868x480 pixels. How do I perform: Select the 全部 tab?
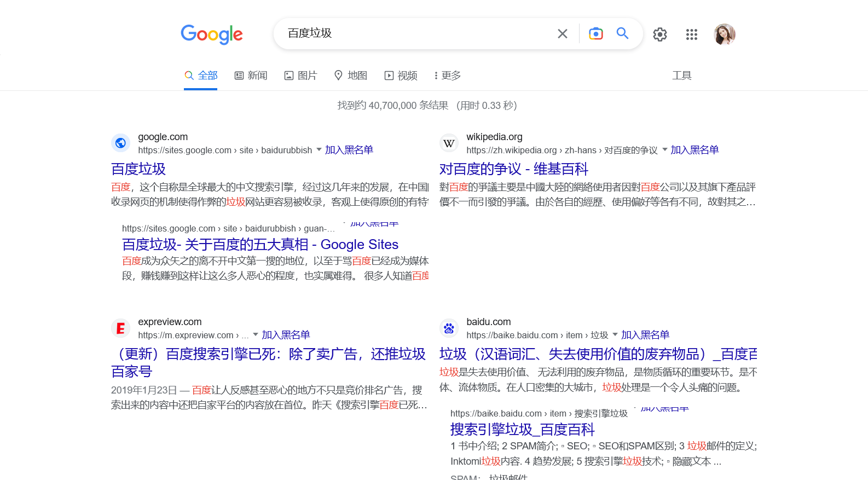click(x=201, y=76)
